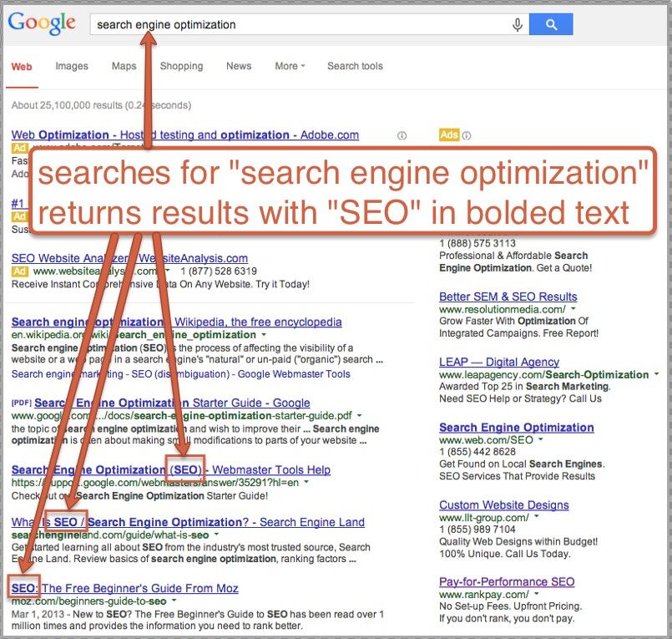
Task: Open the LEAP — Digital Agency ad link
Action: pos(498,362)
